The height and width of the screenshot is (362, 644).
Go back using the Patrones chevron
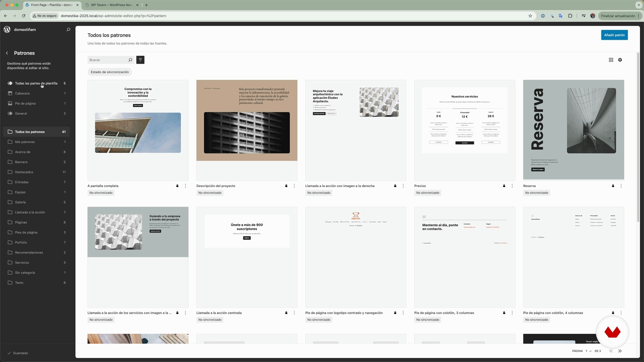tap(7, 53)
